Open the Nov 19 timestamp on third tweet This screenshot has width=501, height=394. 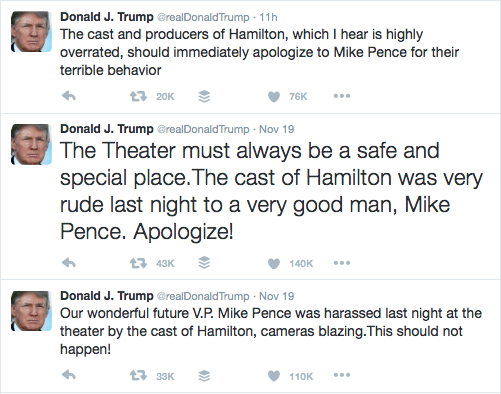coord(277,296)
